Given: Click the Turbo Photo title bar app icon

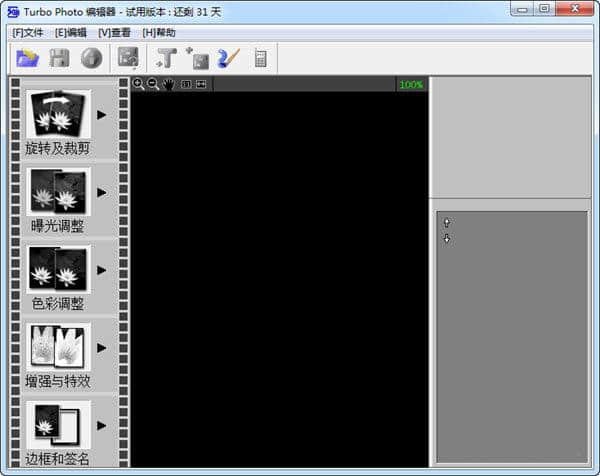Looking at the screenshot, I should [x=13, y=12].
